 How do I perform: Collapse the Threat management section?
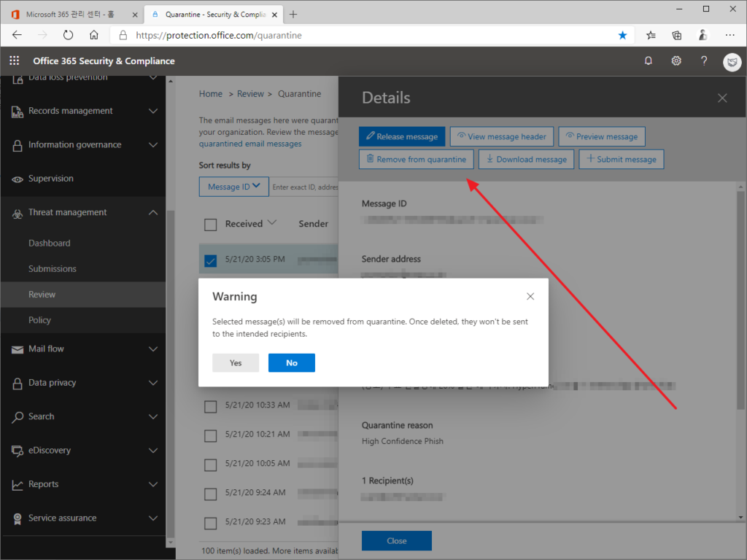tap(153, 212)
